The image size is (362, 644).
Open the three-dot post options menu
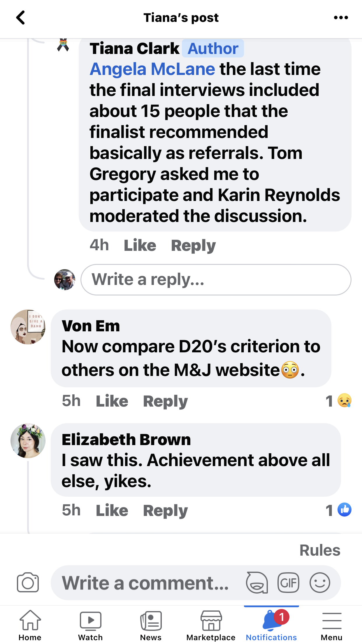pyautogui.click(x=341, y=18)
